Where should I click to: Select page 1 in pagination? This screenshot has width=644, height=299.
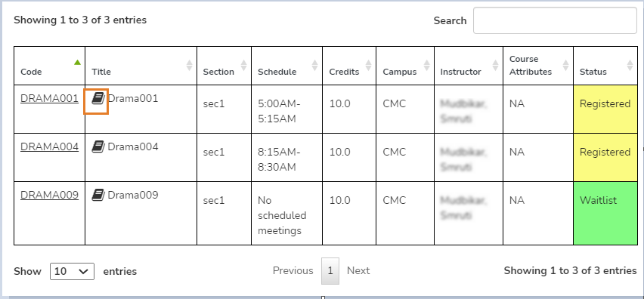tap(330, 271)
